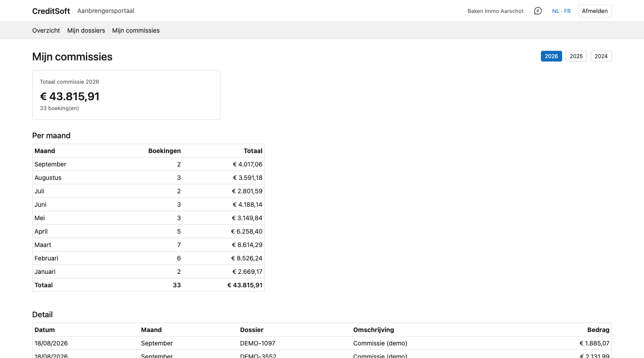This screenshot has width=644, height=358.
Task: Click the amount € 2.801,59
Action: 247,191
